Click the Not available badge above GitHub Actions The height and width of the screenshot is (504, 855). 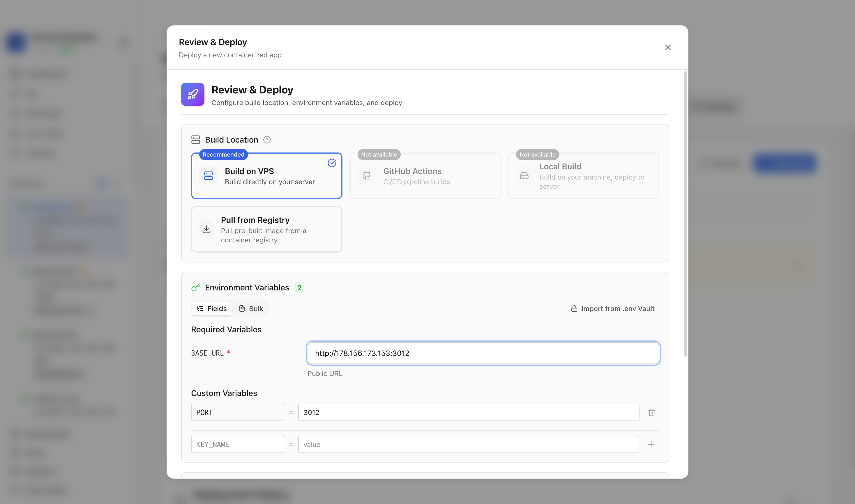[x=379, y=155]
